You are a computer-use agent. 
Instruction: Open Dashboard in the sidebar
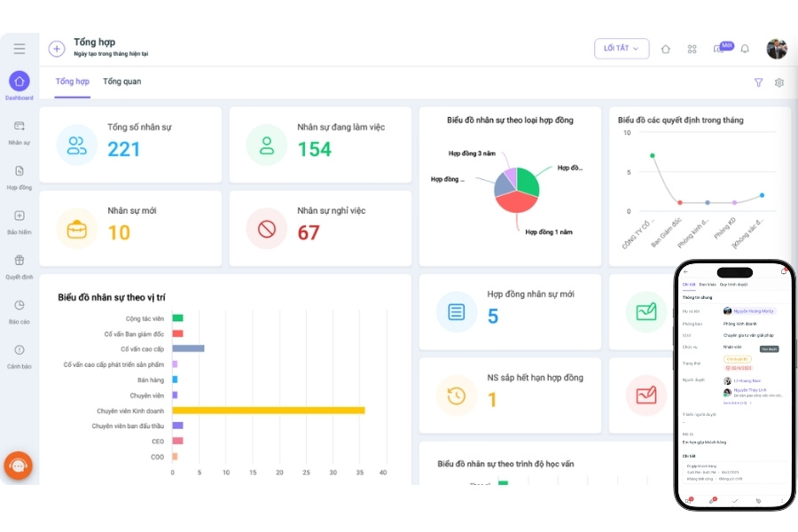click(x=20, y=85)
